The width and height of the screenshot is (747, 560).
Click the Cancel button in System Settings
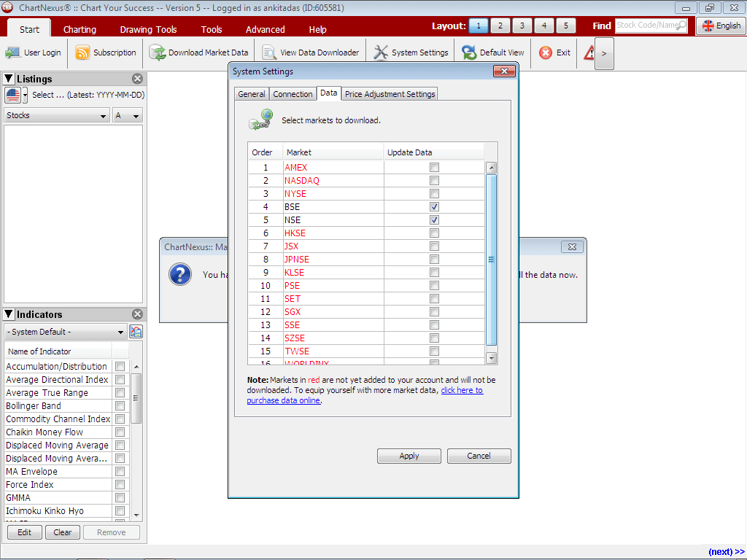[479, 456]
